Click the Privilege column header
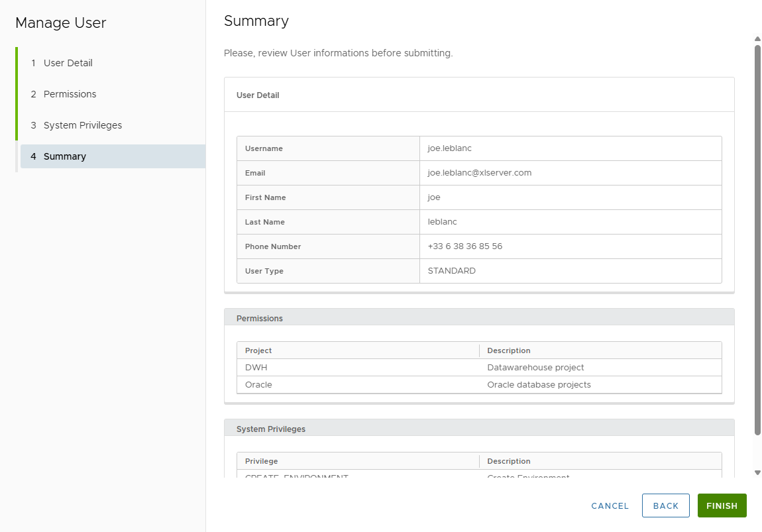Image resolution: width=762 pixels, height=532 pixels. (261, 461)
